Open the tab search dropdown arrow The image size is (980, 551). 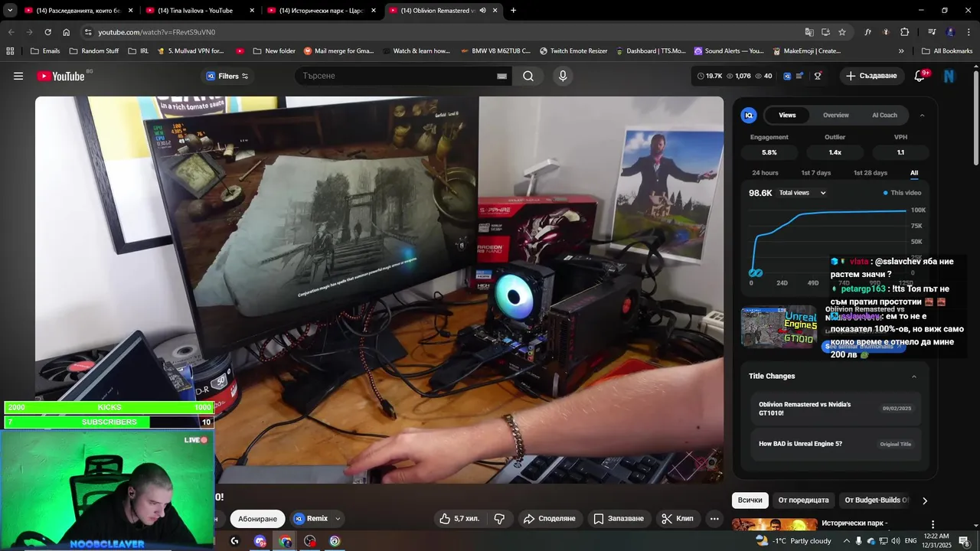click(x=10, y=11)
